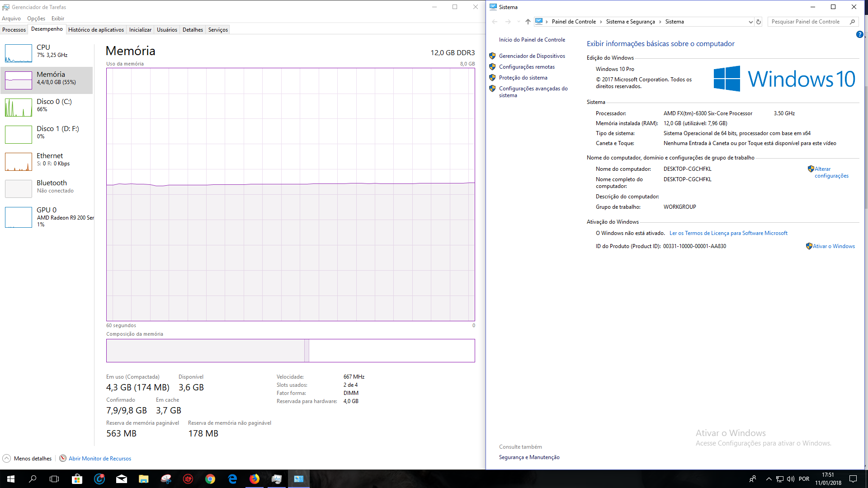Click Ativar o Windows link

coord(834,246)
